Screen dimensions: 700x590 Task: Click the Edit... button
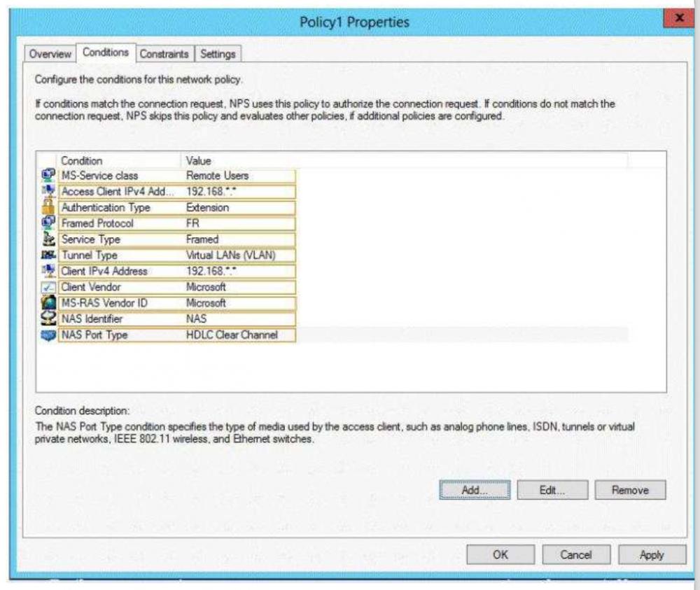552,490
